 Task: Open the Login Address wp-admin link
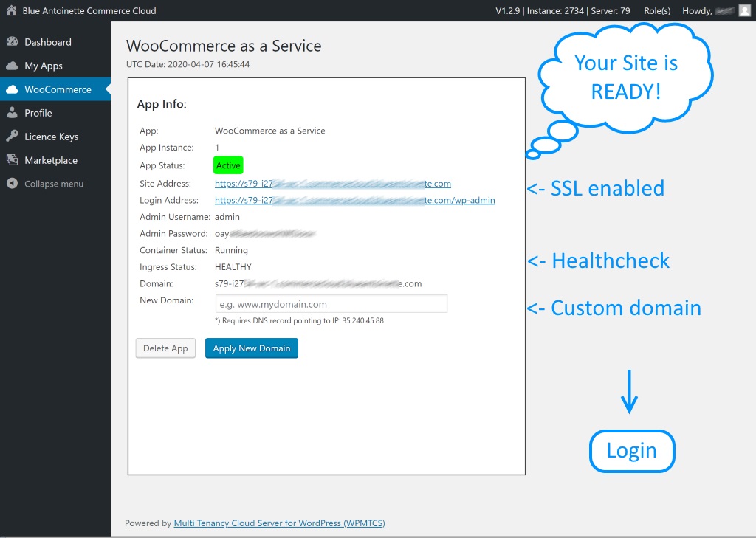pyautogui.click(x=355, y=200)
